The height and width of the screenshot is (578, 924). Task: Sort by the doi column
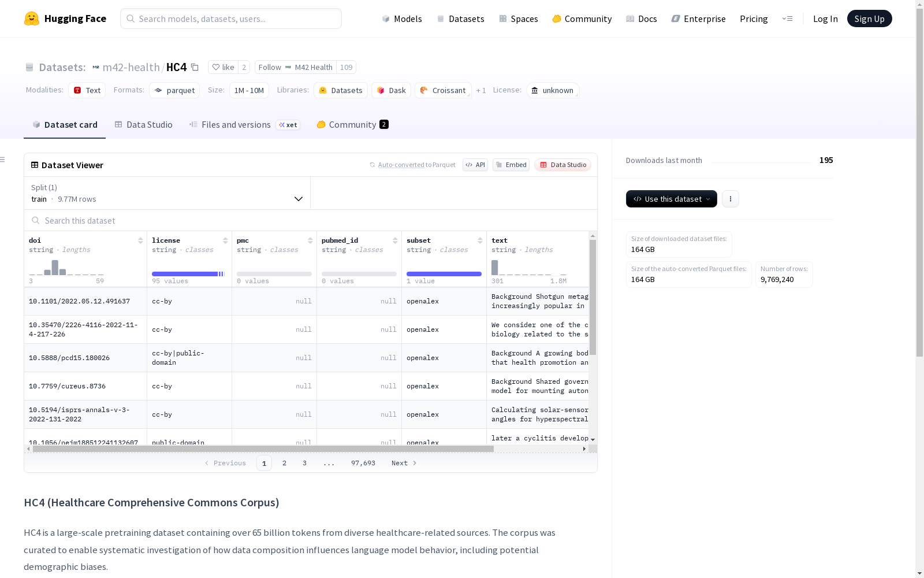click(x=140, y=240)
